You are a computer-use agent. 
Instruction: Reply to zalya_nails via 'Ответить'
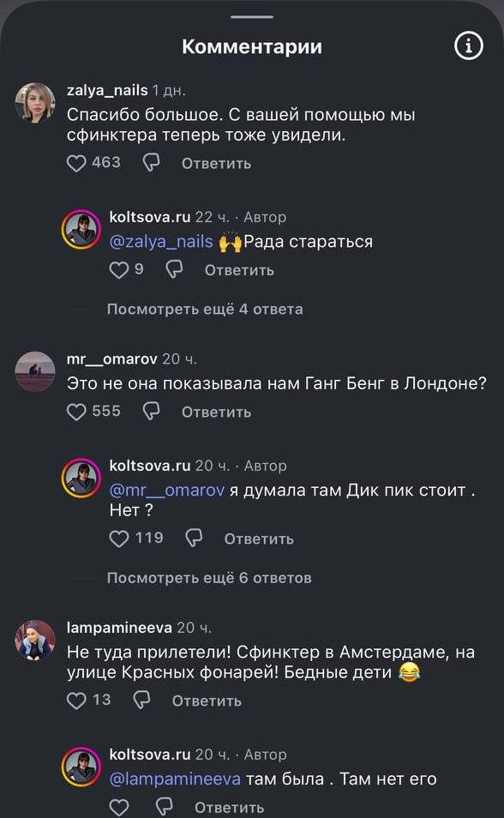216,164
